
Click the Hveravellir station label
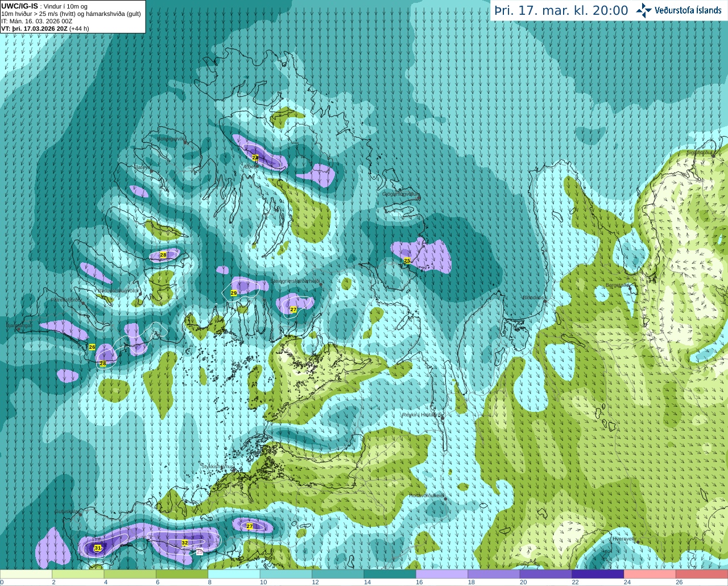(x=623, y=538)
